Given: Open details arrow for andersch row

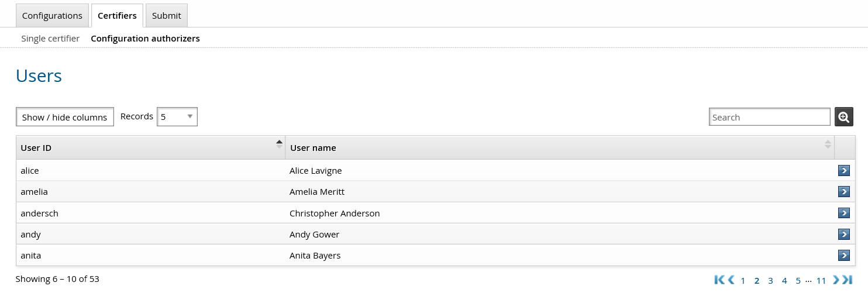Looking at the screenshot, I should (x=843, y=213).
